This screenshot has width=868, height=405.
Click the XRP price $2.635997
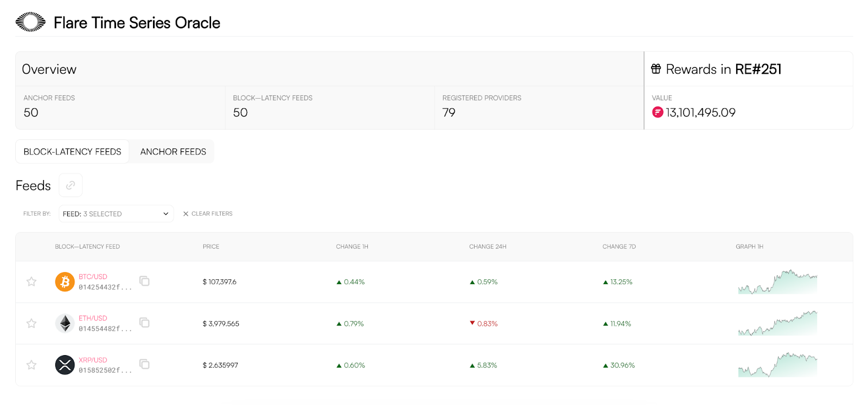coord(220,365)
